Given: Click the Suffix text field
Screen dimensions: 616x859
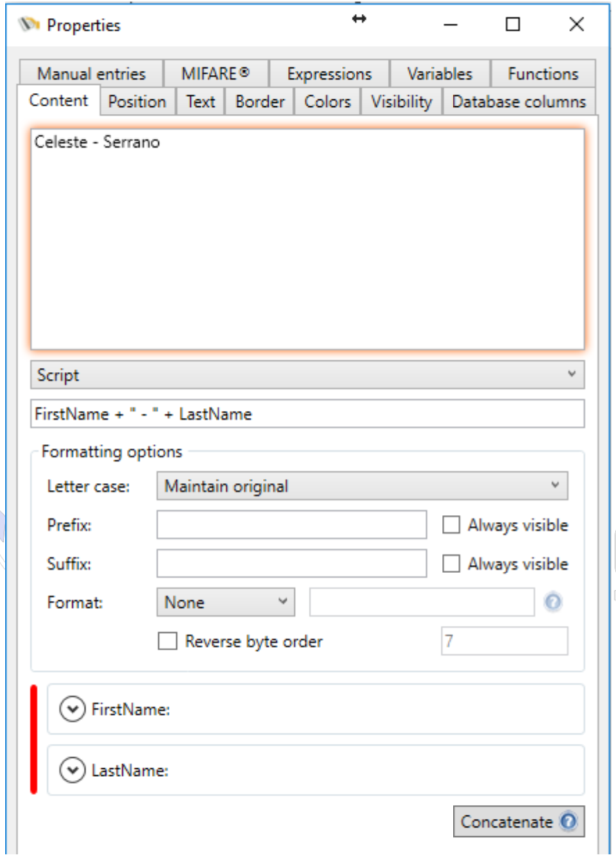Looking at the screenshot, I should pyautogui.click(x=291, y=564).
